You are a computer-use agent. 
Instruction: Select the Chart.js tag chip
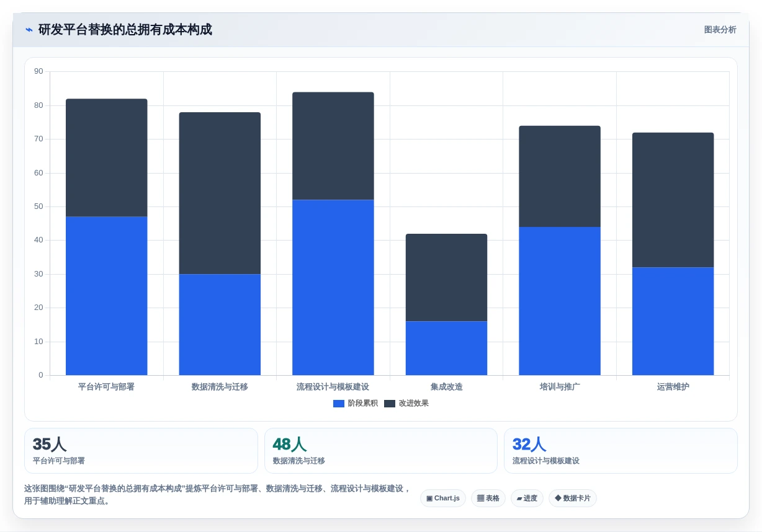point(443,498)
